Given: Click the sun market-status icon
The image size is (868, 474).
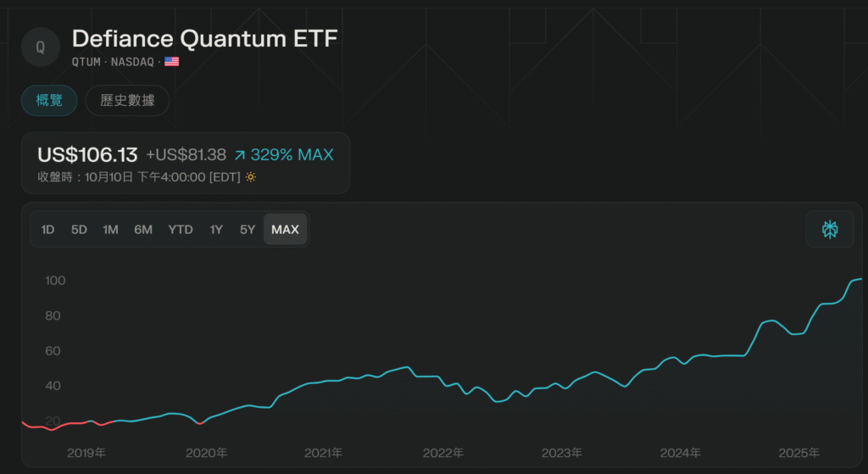Looking at the screenshot, I should point(250,177).
